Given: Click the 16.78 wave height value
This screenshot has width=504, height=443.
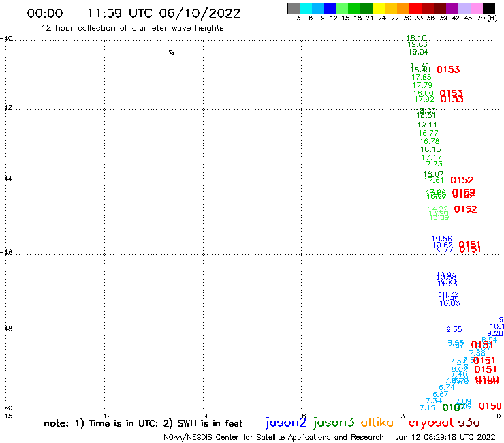Looking at the screenshot, I should pos(430,142).
